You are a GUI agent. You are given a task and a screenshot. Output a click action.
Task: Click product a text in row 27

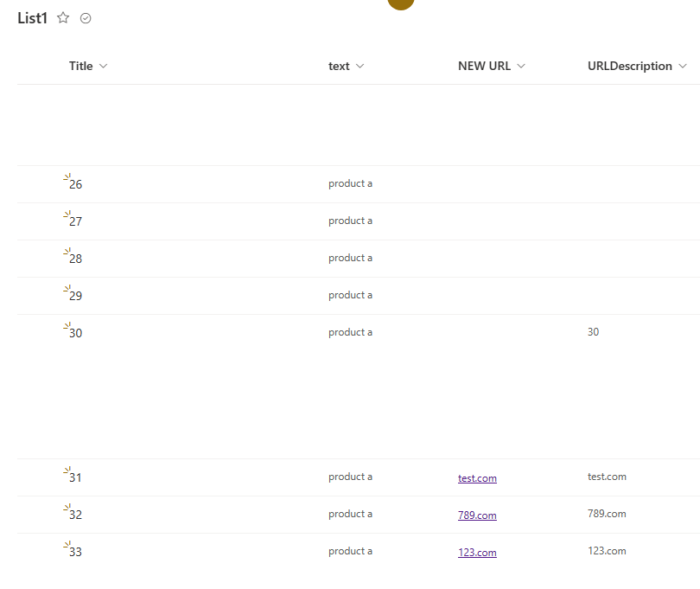(351, 221)
